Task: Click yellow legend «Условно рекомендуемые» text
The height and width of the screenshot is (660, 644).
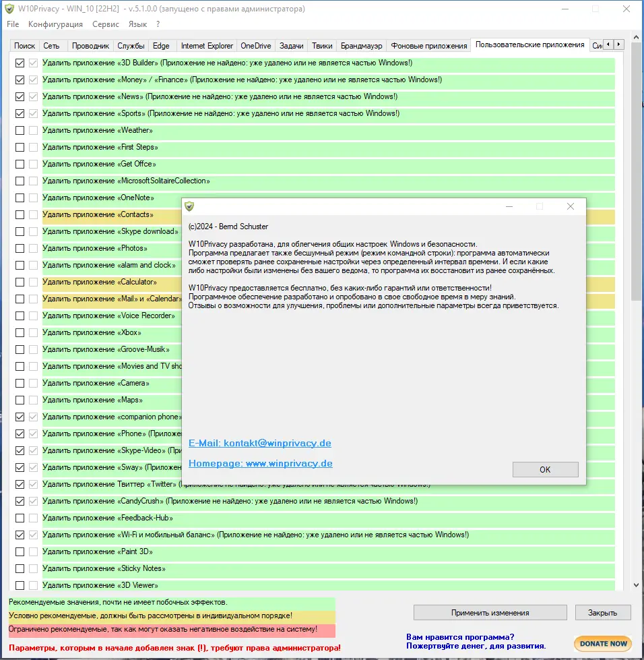Action: pyautogui.click(x=151, y=616)
